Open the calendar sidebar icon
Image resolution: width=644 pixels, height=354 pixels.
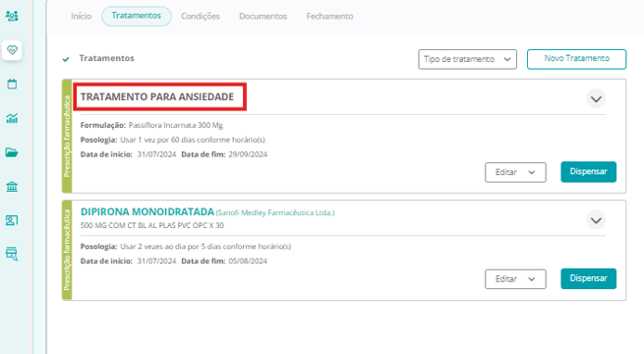(x=12, y=84)
